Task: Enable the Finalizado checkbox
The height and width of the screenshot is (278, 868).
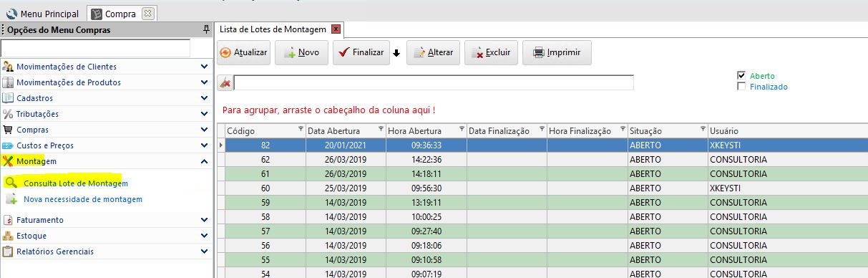Action: click(x=741, y=87)
